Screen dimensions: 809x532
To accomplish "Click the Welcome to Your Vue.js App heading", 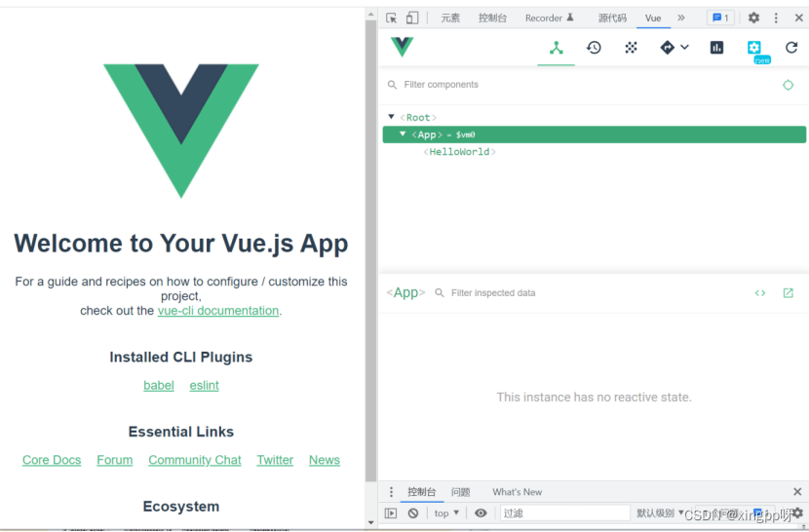I will click(x=181, y=244).
